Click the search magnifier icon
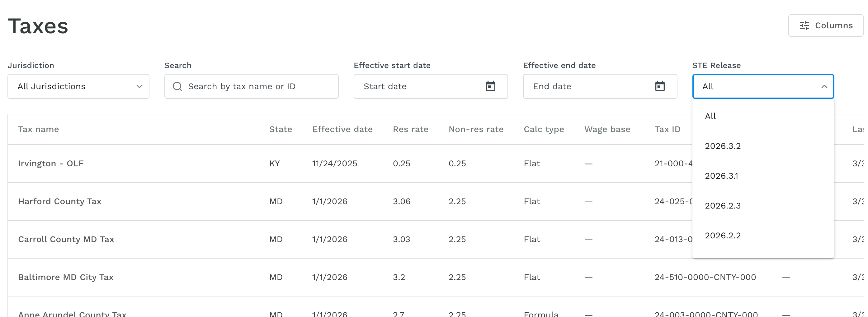 177,86
